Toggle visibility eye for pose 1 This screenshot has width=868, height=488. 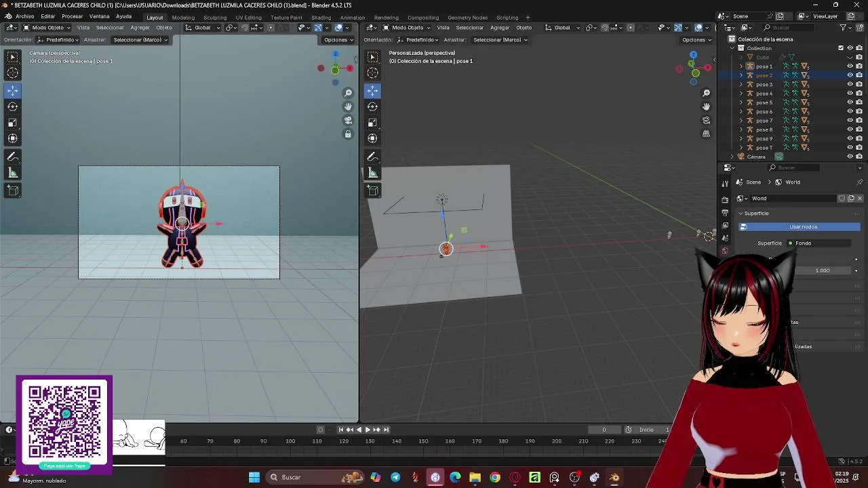tap(850, 66)
